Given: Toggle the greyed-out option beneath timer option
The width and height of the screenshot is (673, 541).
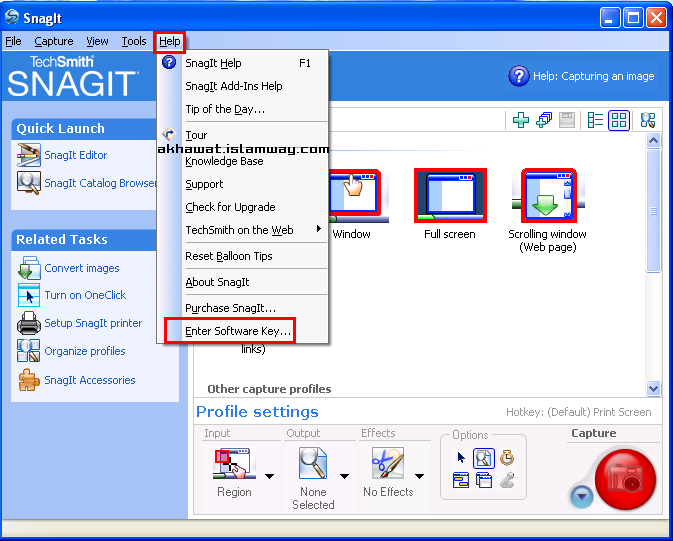Looking at the screenshot, I should (507, 480).
